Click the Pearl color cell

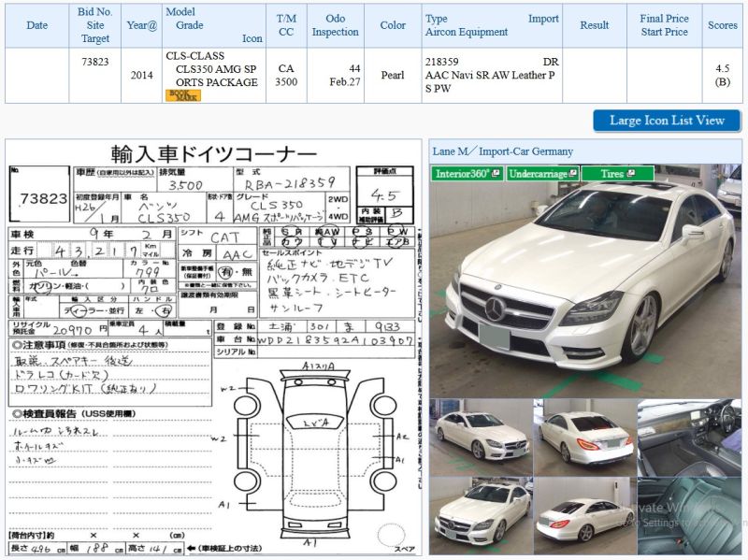(x=393, y=76)
